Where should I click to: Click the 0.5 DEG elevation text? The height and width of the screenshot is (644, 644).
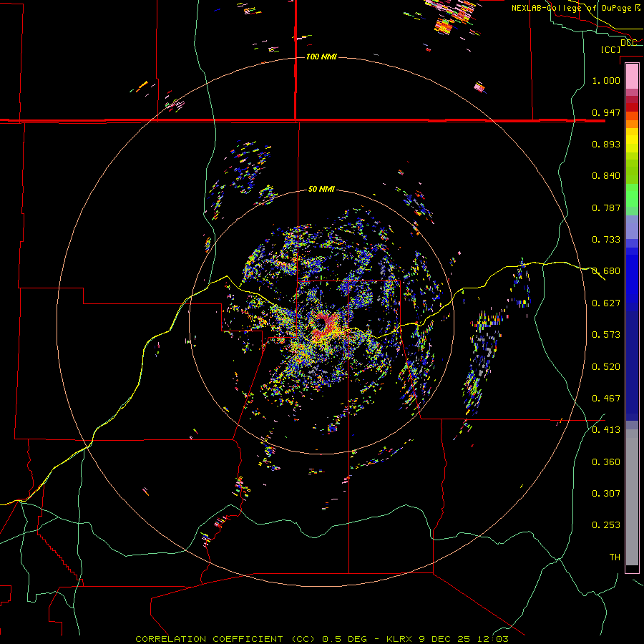click(345, 639)
